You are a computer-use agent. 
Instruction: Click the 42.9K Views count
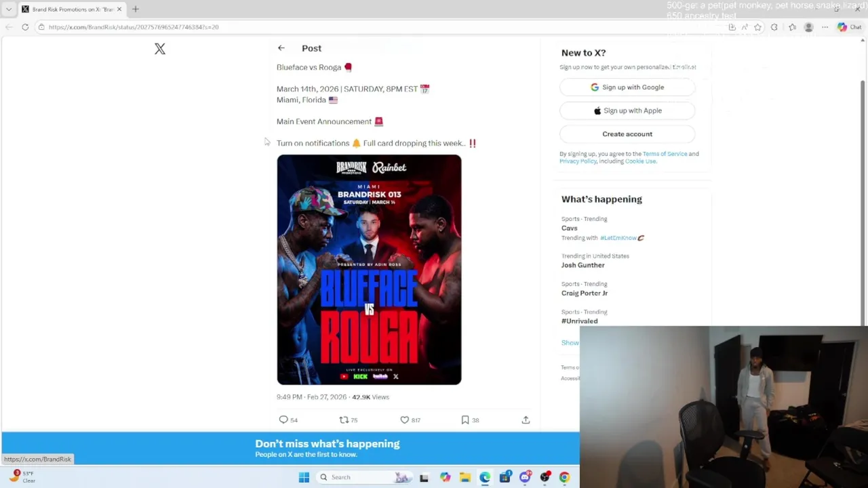[x=370, y=397]
